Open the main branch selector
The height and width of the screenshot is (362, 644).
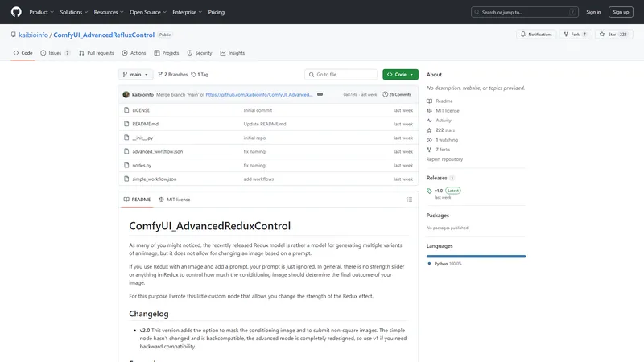pyautogui.click(x=135, y=74)
